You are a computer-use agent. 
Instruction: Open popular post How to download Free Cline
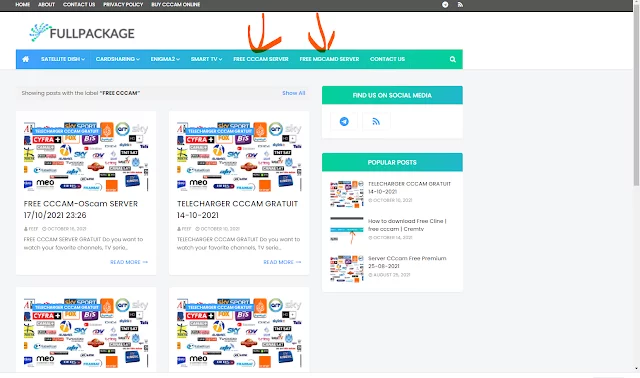coord(407,225)
